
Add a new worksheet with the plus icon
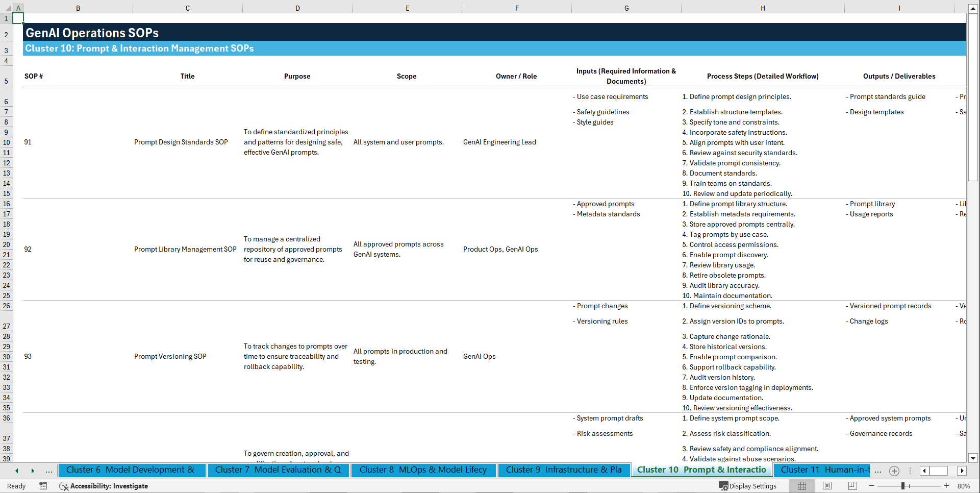click(x=894, y=471)
